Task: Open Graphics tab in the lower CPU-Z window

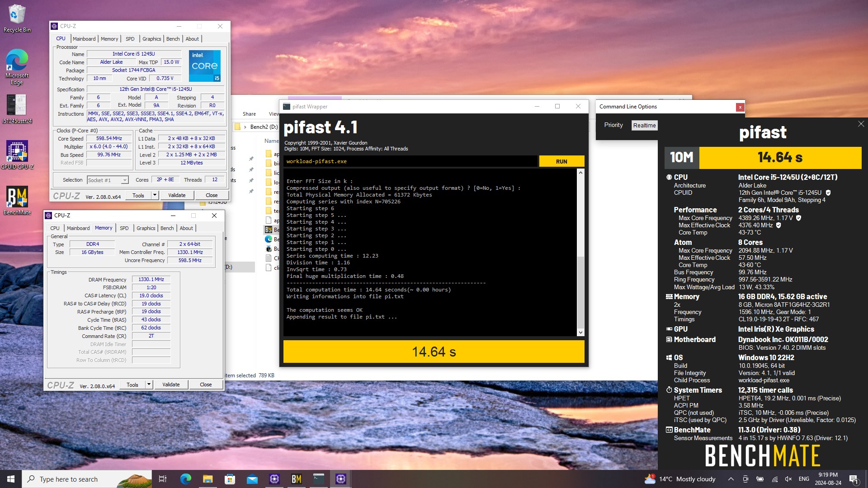Action: tap(146, 228)
